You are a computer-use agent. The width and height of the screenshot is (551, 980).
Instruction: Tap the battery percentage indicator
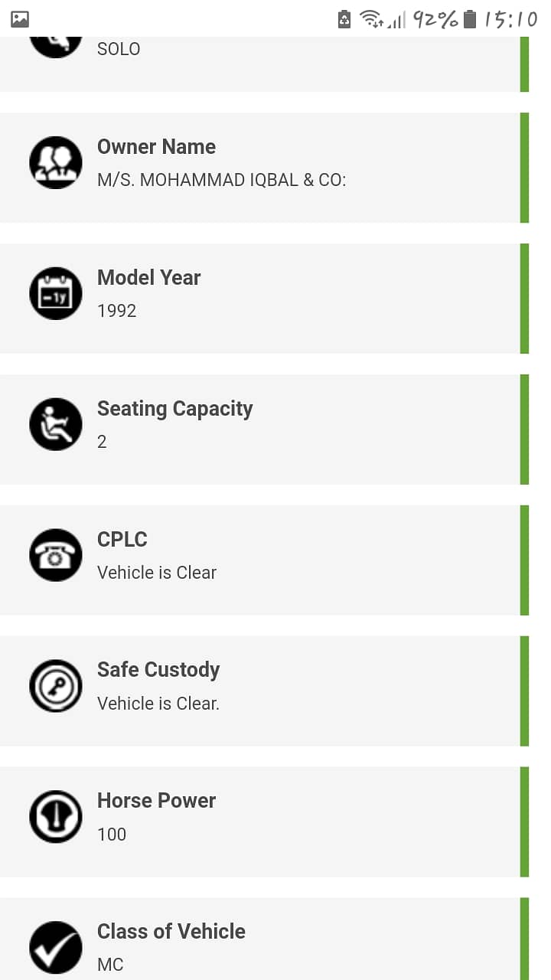tap(435, 19)
